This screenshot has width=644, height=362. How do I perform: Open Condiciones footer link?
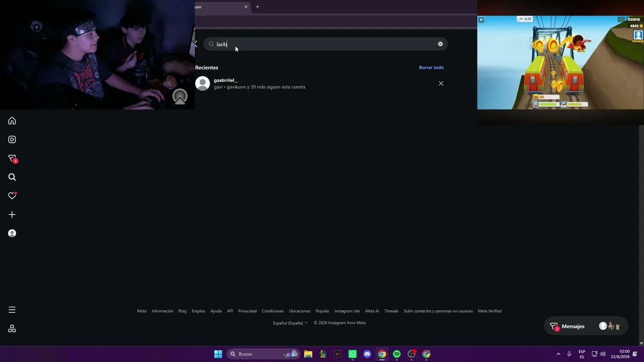pyautogui.click(x=273, y=311)
